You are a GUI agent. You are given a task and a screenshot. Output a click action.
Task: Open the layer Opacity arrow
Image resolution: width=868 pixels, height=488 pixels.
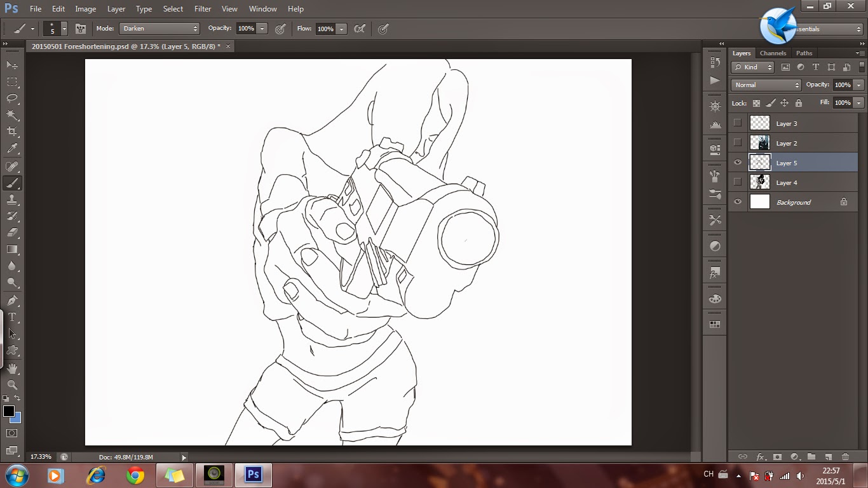859,85
